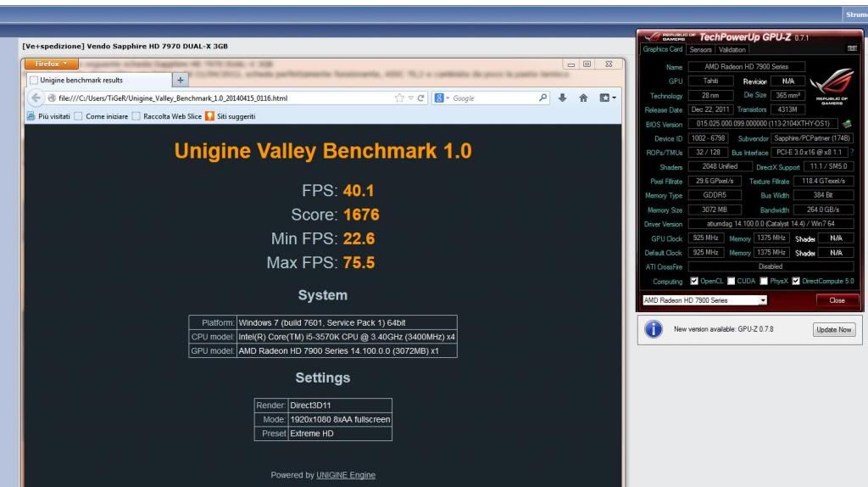The height and width of the screenshot is (487, 868).
Task: Switch to GPU-Z Sensors tab
Action: pyautogui.click(x=700, y=50)
